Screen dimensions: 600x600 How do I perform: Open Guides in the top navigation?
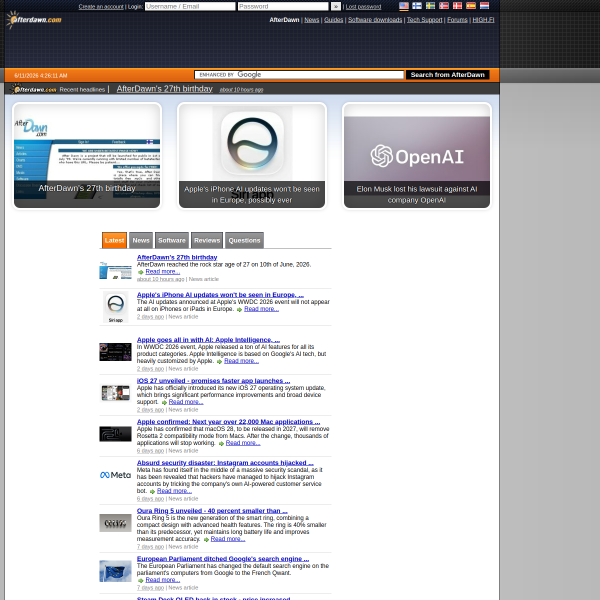click(334, 20)
